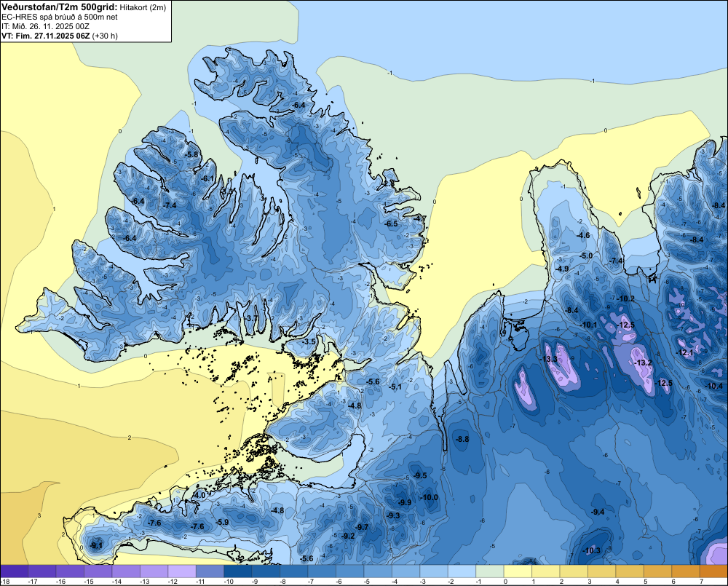This screenshot has height=586, width=728.
Task: Click the -11 label in the legend
Action: click(201, 582)
